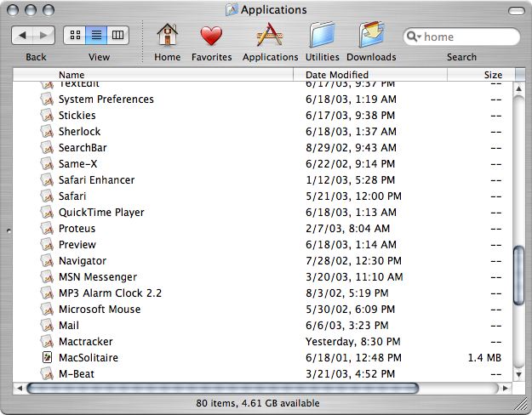The image size is (532, 415).
Task: Select the Navigator app icon
Action: coord(47,261)
